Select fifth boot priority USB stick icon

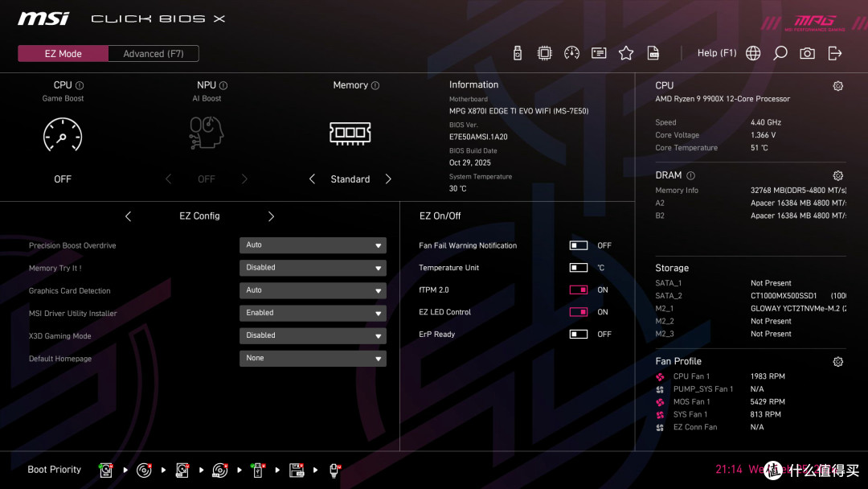pyautogui.click(x=257, y=471)
